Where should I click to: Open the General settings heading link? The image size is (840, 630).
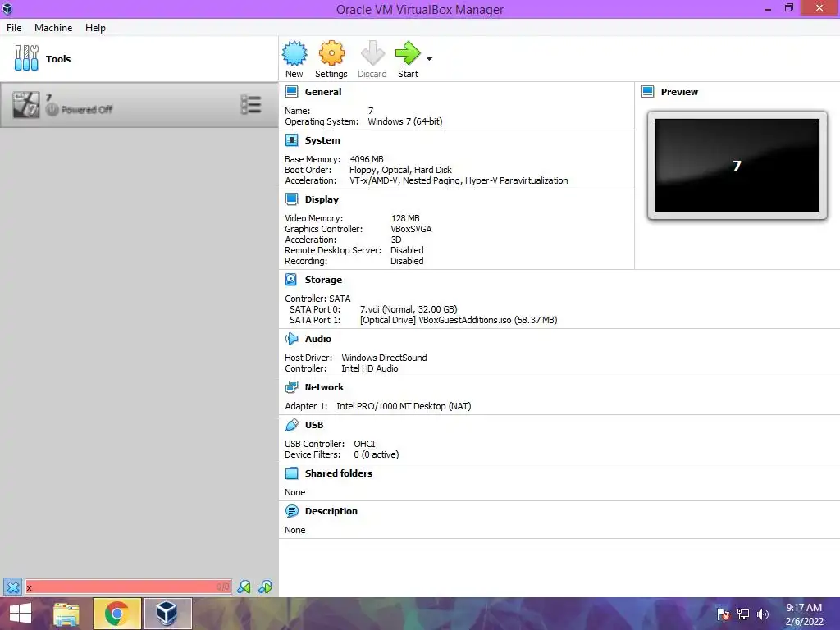pos(323,92)
